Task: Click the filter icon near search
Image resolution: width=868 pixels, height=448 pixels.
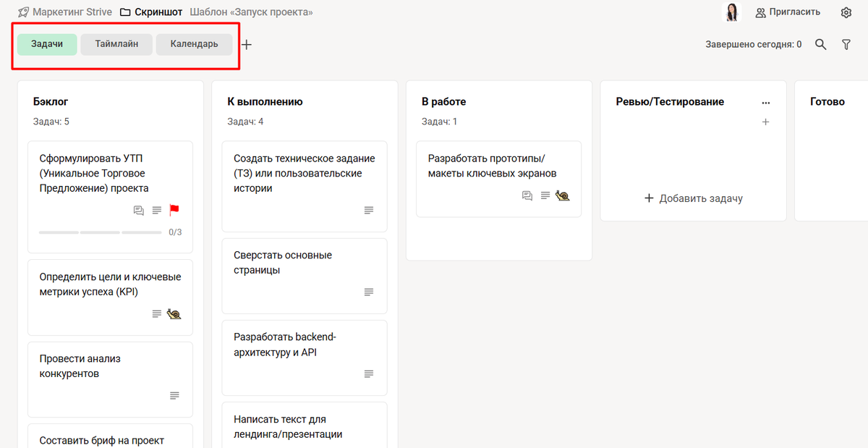Action: pyautogui.click(x=846, y=44)
